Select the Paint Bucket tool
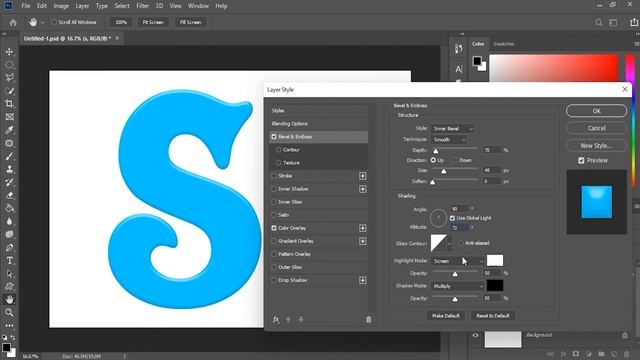The height and width of the screenshot is (360, 640). 9,208
